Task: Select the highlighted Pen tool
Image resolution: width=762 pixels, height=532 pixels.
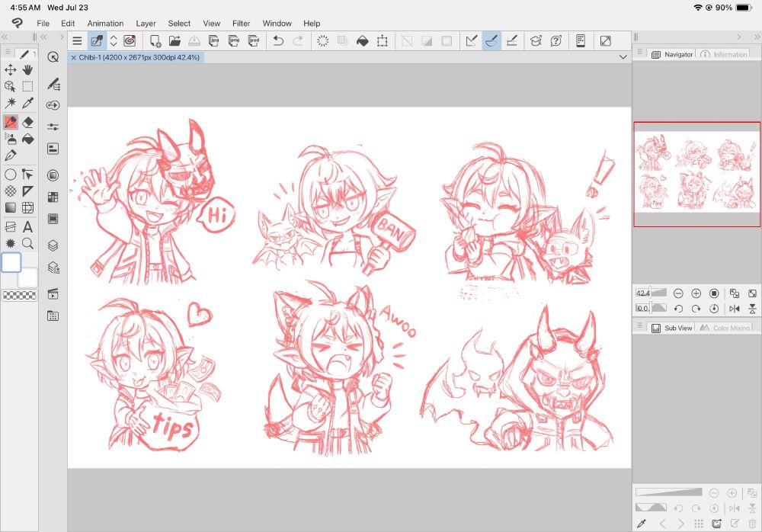Action: click(10, 122)
